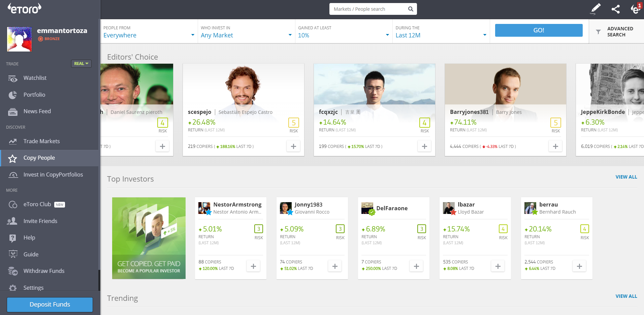Click lbazar avatar thumbnail
The width and height of the screenshot is (644, 315).
pyautogui.click(x=449, y=208)
